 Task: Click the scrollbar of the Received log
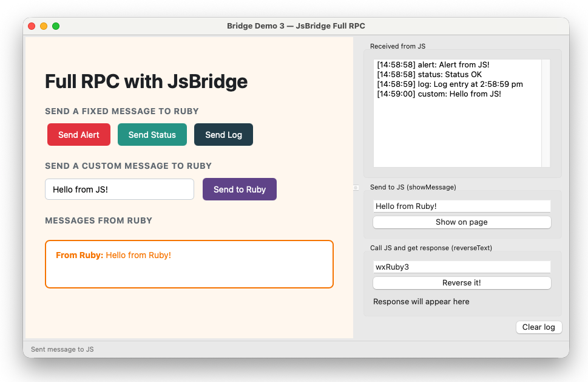pyautogui.click(x=546, y=112)
